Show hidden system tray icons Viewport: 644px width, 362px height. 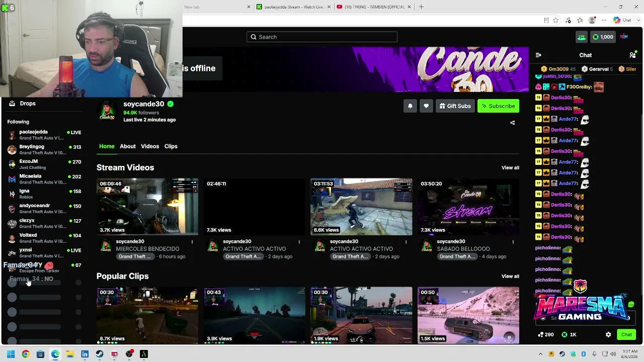[x=540, y=354]
